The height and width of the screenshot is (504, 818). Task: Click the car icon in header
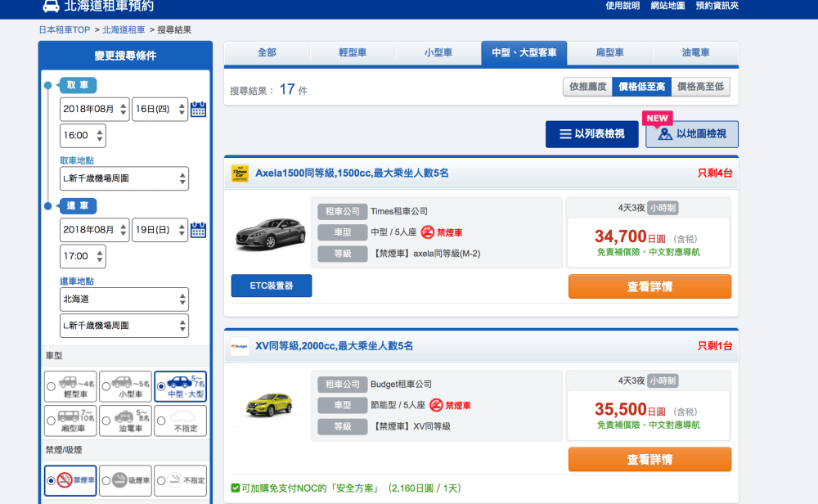pos(51,6)
